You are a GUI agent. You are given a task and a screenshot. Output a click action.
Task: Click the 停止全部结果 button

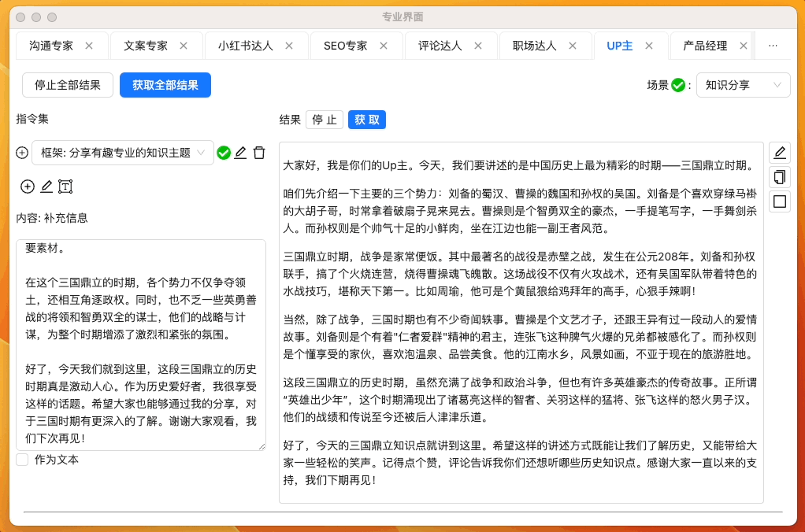[x=68, y=85]
